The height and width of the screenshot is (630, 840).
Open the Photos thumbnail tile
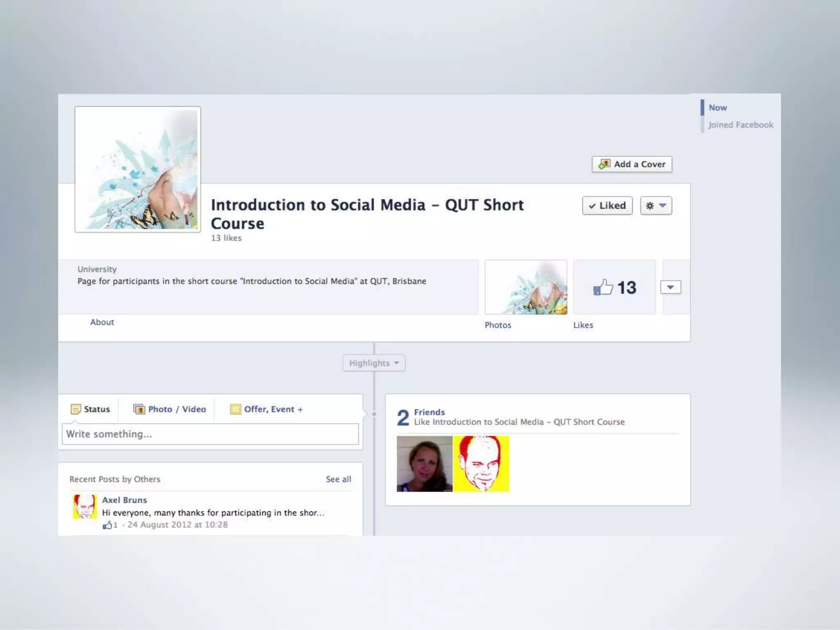coord(526,287)
